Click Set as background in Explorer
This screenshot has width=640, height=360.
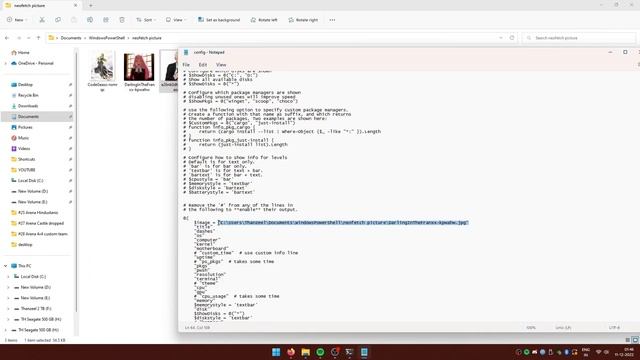click(219, 20)
